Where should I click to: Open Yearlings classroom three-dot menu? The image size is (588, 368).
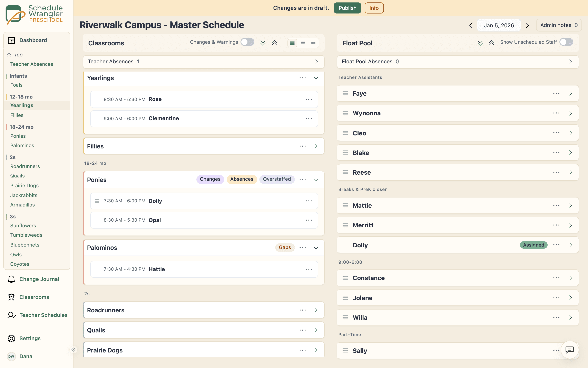[x=303, y=78]
